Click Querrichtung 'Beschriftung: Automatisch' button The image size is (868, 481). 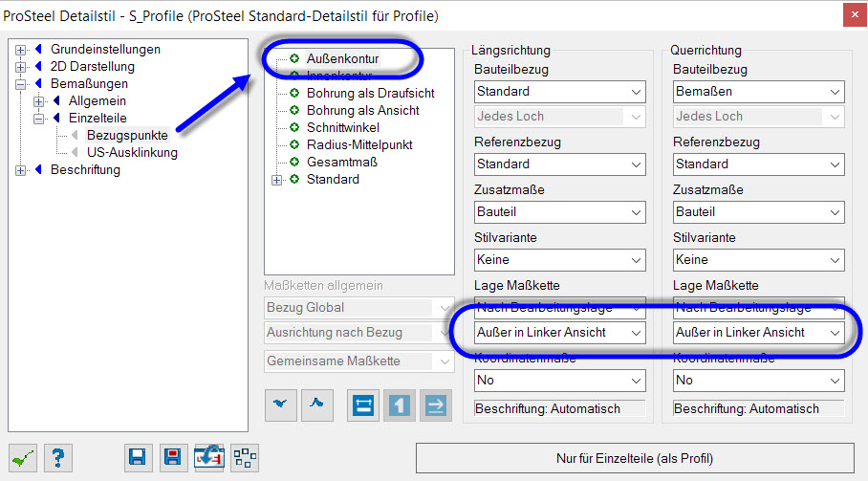[x=758, y=409]
